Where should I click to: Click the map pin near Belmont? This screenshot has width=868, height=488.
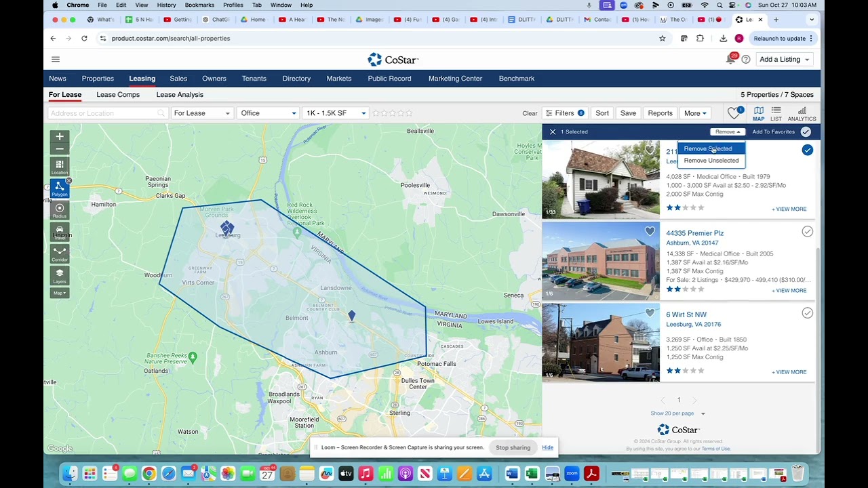351,316
